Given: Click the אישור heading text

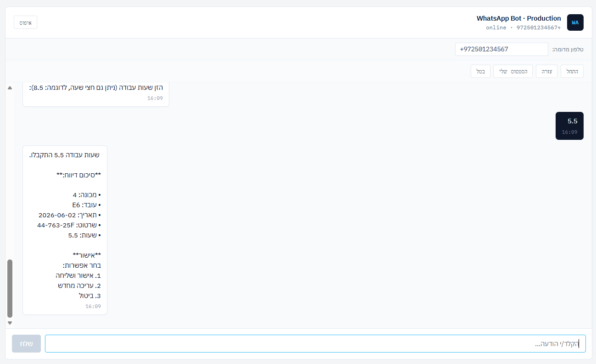Looking at the screenshot, I should (x=87, y=255).
